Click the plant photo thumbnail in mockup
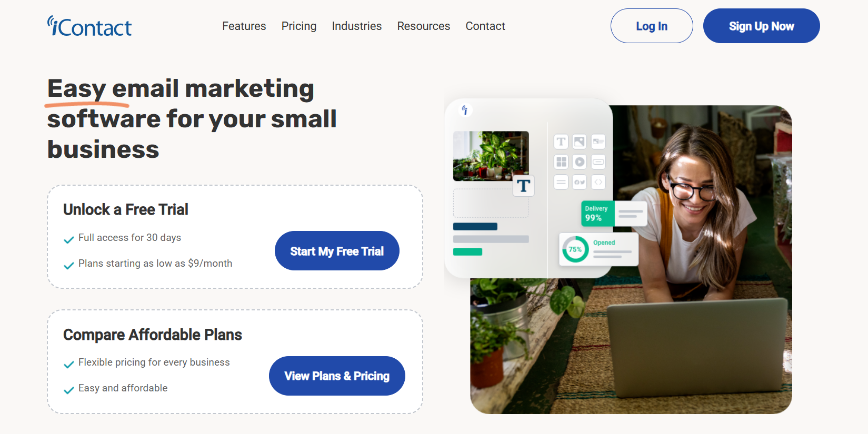Viewport: 868px width, 434px height. click(x=491, y=156)
